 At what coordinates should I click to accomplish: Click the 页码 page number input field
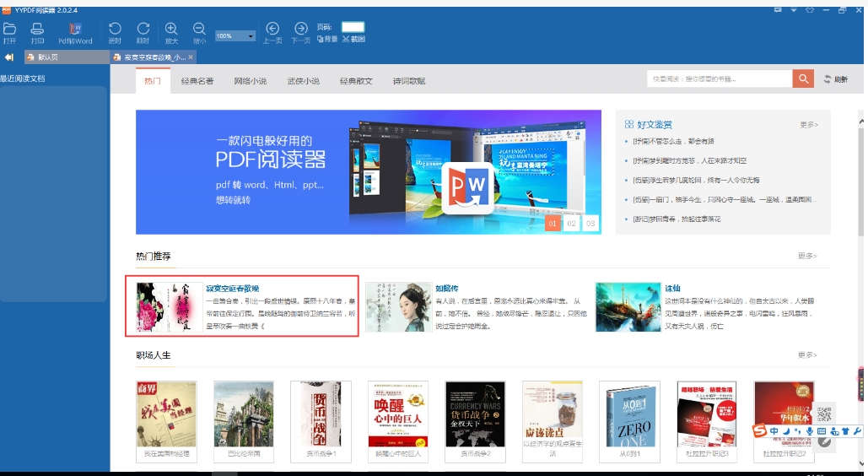[x=353, y=27]
